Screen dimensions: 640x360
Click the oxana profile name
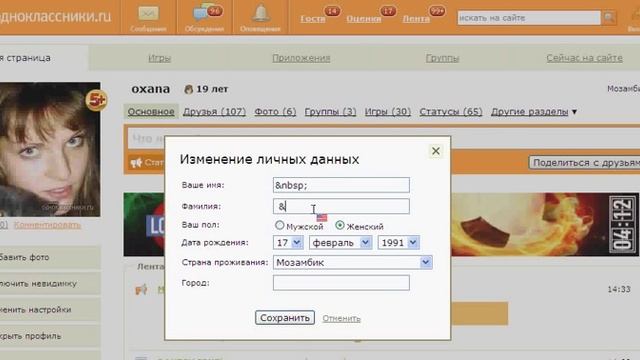[x=151, y=89]
